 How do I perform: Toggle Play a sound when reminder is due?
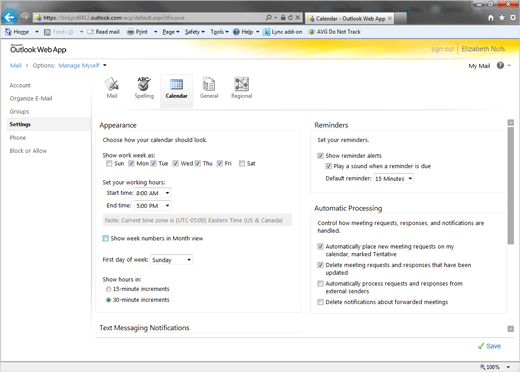pos(328,166)
